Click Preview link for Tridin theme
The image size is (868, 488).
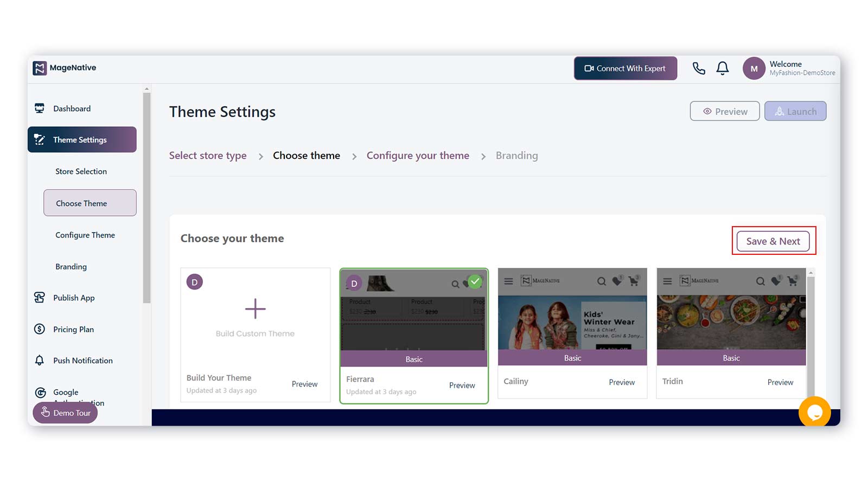point(780,382)
